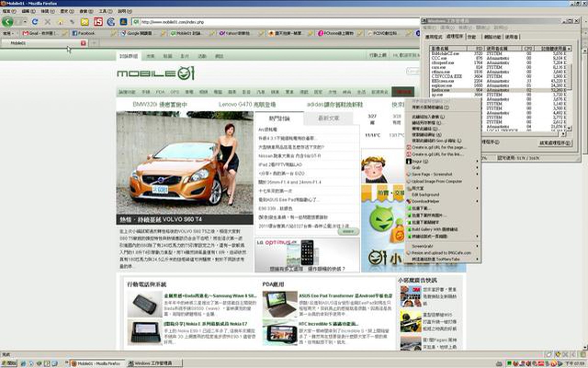The image size is (588, 368).
Task: Expand the Grab submenu
Action: [442, 168]
